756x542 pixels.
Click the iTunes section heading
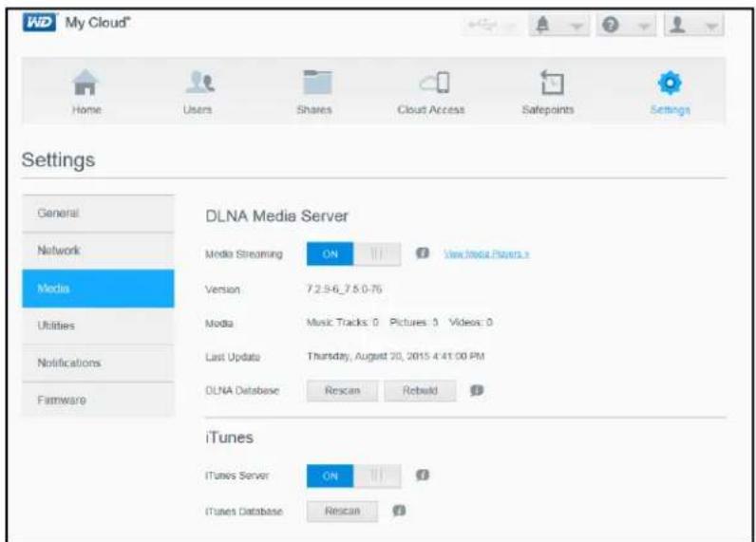tap(230, 438)
